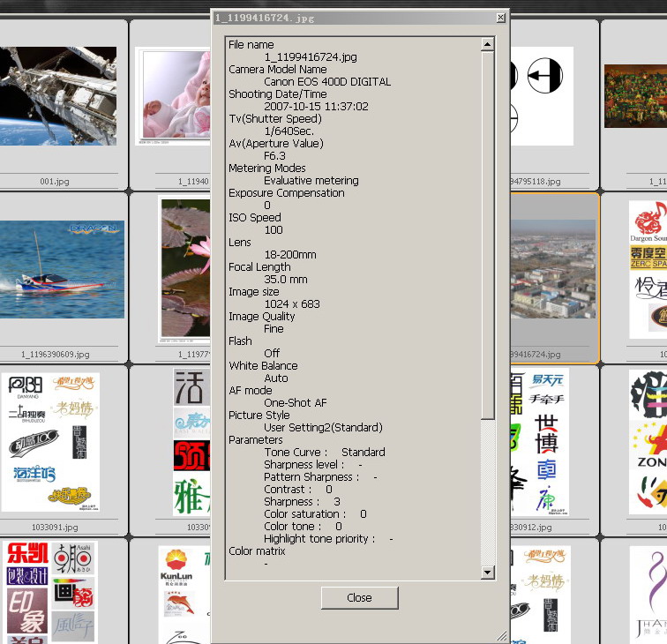Select the thumbnail with 世博 calligraphy logos
The height and width of the screenshot is (644, 667).
point(539,442)
